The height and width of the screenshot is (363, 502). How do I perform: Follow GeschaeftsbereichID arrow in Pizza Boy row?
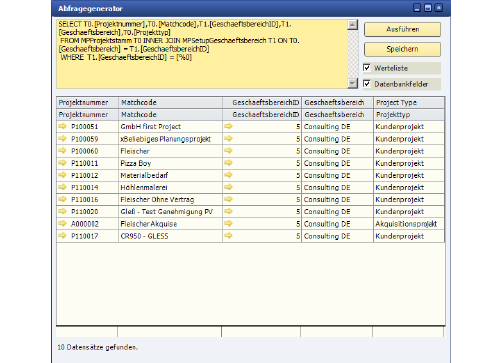click(x=228, y=163)
